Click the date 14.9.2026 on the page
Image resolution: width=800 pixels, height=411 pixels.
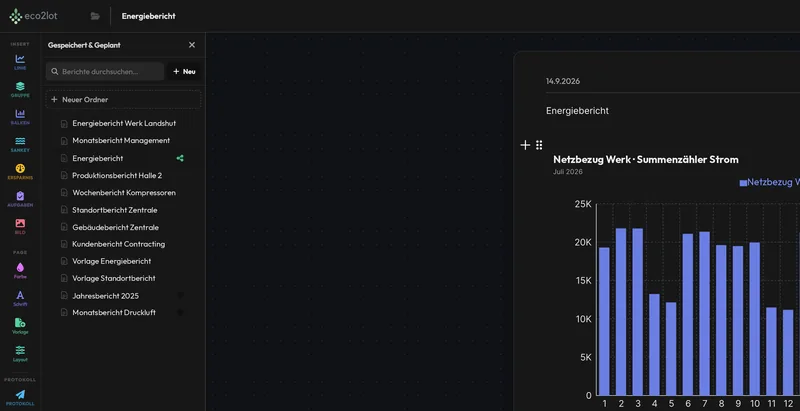coord(563,81)
